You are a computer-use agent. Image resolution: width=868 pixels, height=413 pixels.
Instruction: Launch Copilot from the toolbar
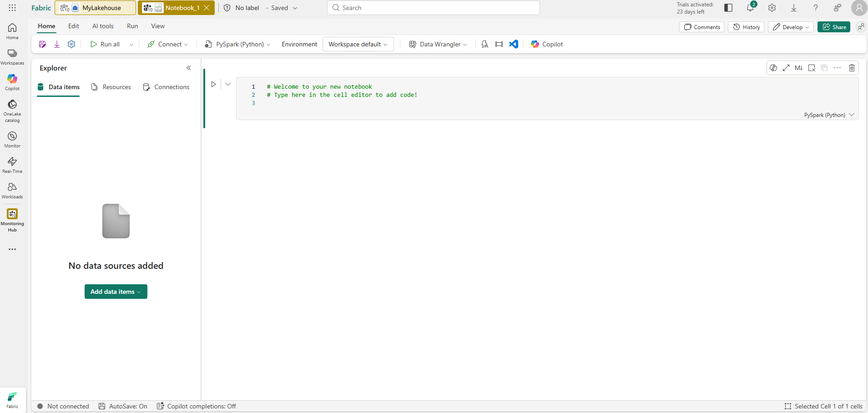point(547,44)
